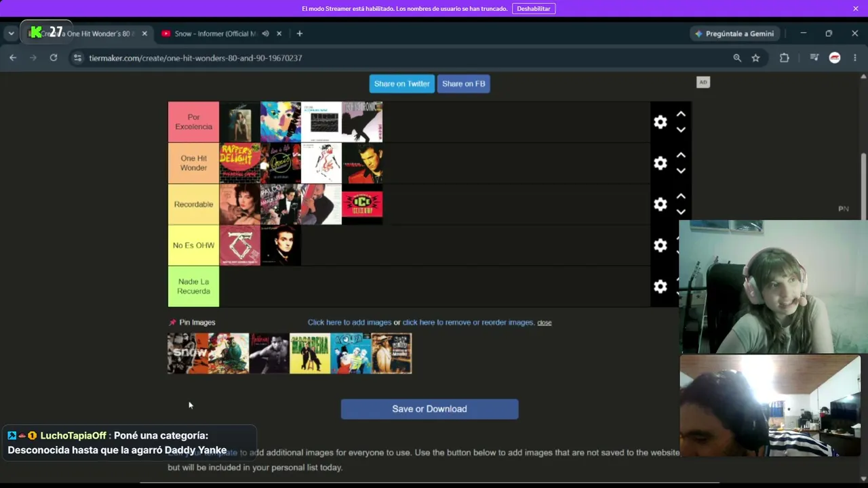868x488 pixels.
Task: Open settings gear for Nadie La Recuerda tier
Action: coord(660,287)
